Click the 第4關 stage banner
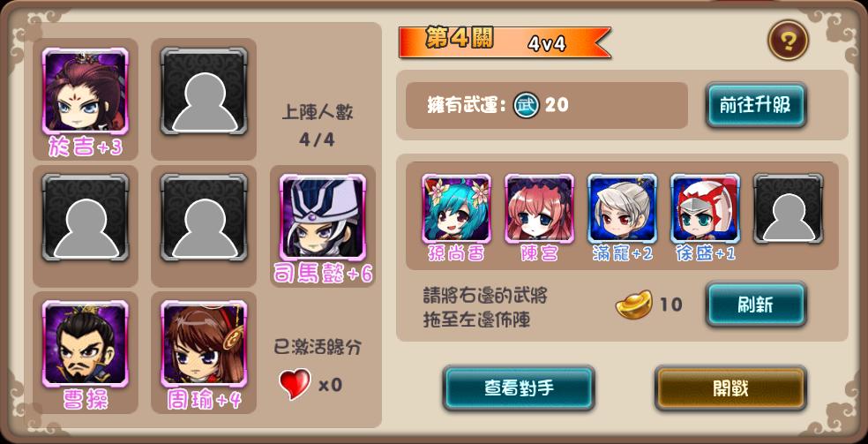This screenshot has width=868, height=444. pos(505,42)
